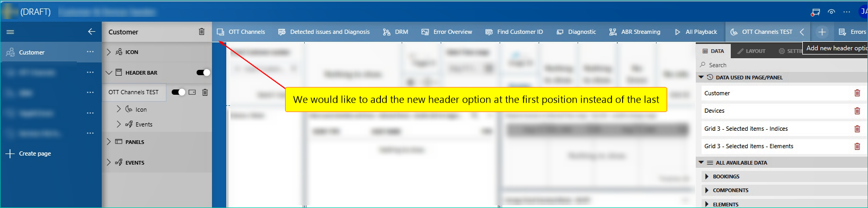Select the Error Overview header tab
Image resolution: width=868 pixels, height=208 pixels.
[447, 32]
